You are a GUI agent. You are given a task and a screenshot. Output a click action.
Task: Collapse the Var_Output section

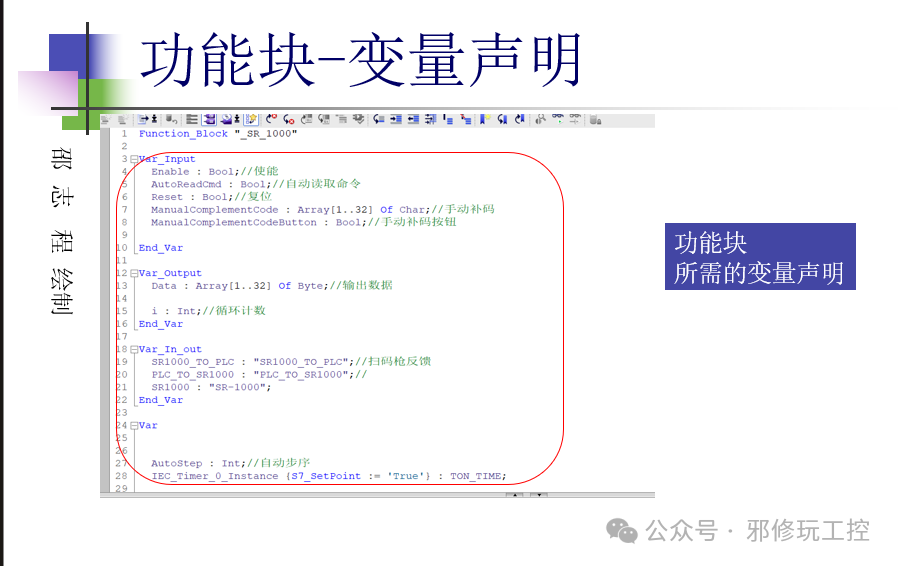(x=133, y=273)
